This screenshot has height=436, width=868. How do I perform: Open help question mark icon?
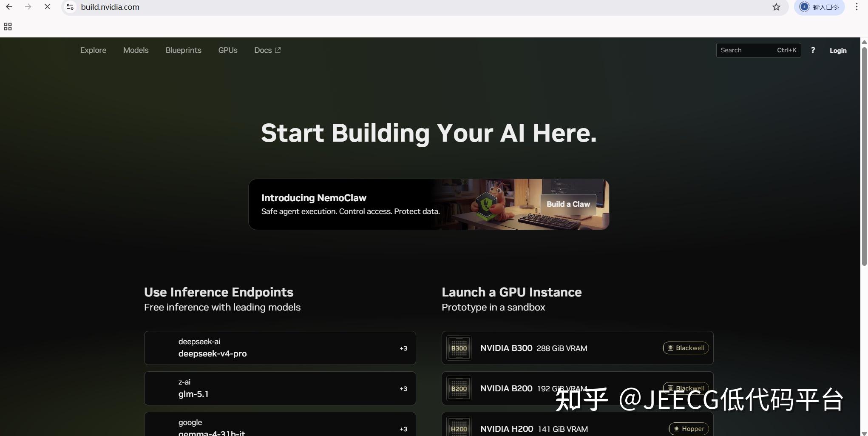tap(813, 50)
